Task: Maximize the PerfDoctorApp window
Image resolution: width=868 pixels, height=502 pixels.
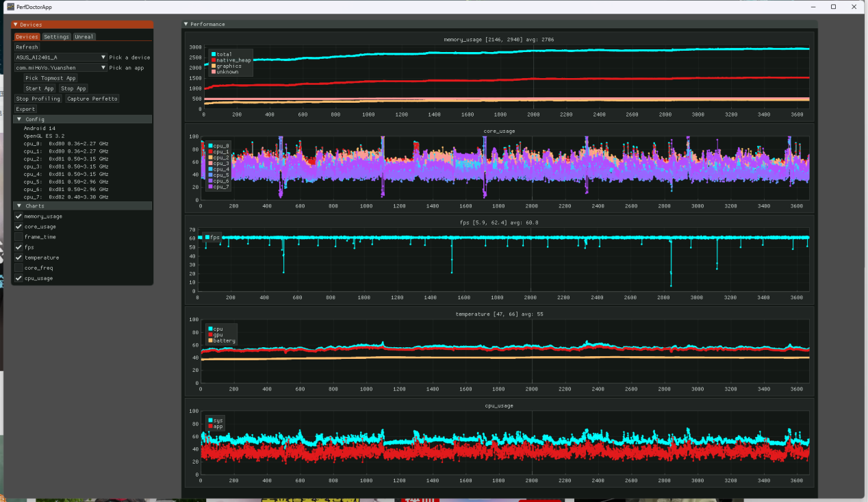Action: (833, 6)
